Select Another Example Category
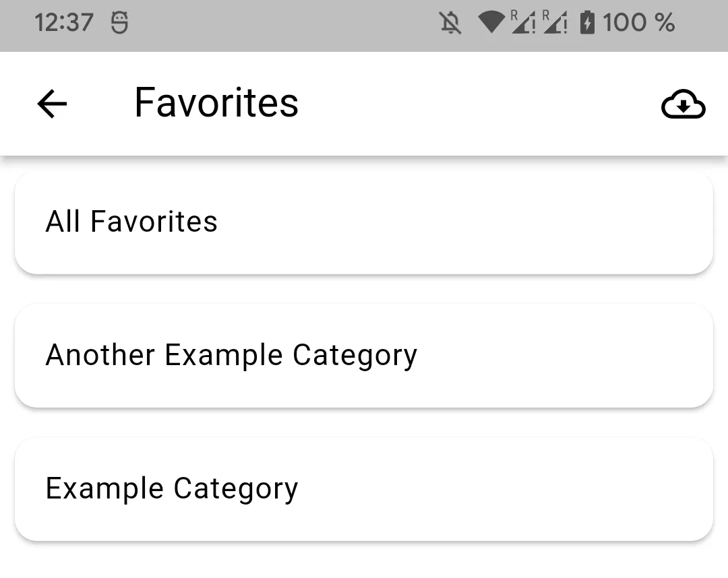Image resolution: width=728 pixels, height=578 pixels. point(364,355)
